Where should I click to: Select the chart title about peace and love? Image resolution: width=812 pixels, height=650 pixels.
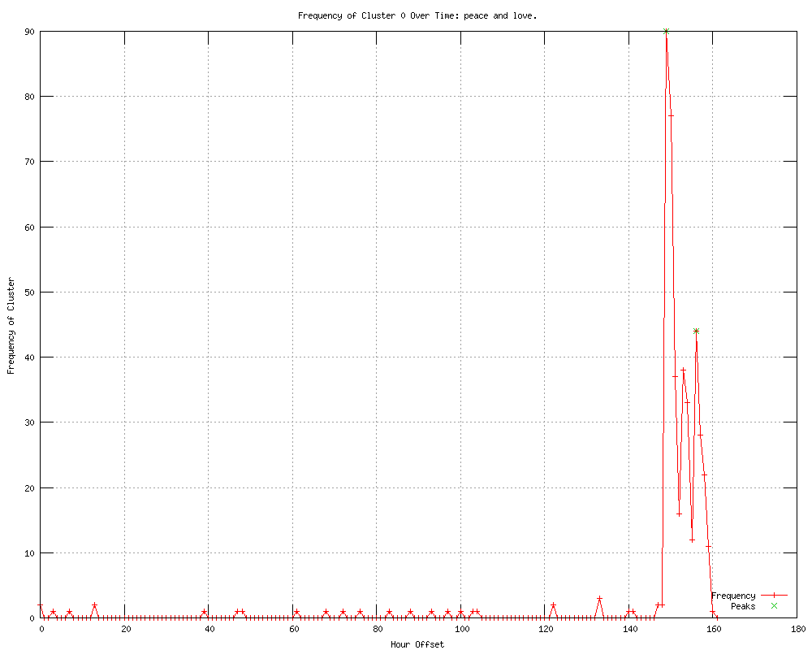[417, 15]
